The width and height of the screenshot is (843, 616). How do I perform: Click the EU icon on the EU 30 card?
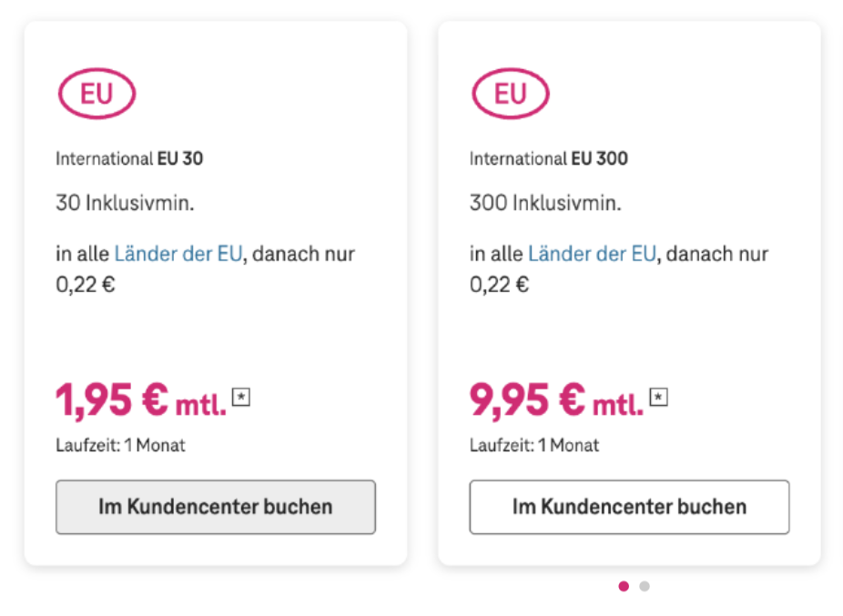96,94
